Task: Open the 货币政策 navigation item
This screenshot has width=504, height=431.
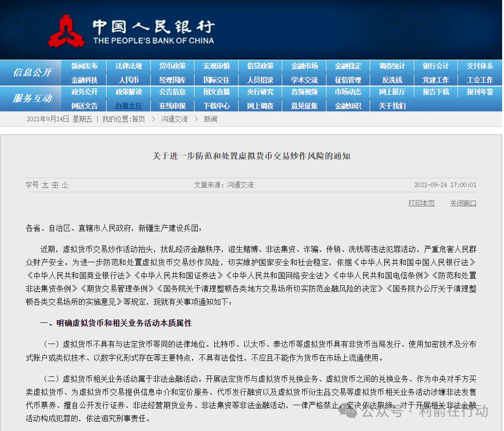Action: point(172,66)
